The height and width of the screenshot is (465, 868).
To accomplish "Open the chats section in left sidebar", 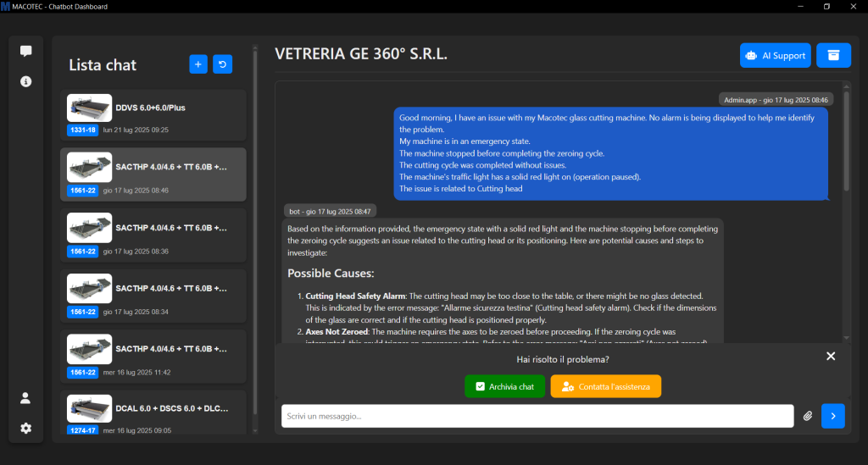I will tap(25, 51).
